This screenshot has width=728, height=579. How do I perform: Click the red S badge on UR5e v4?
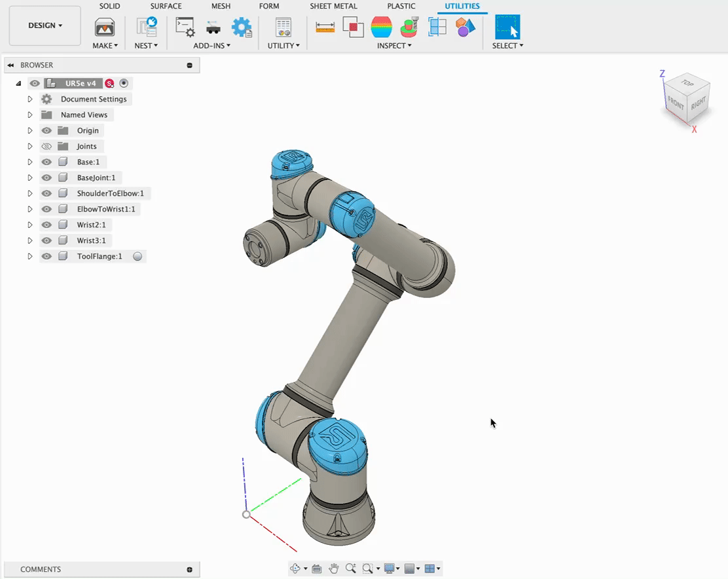[109, 83]
